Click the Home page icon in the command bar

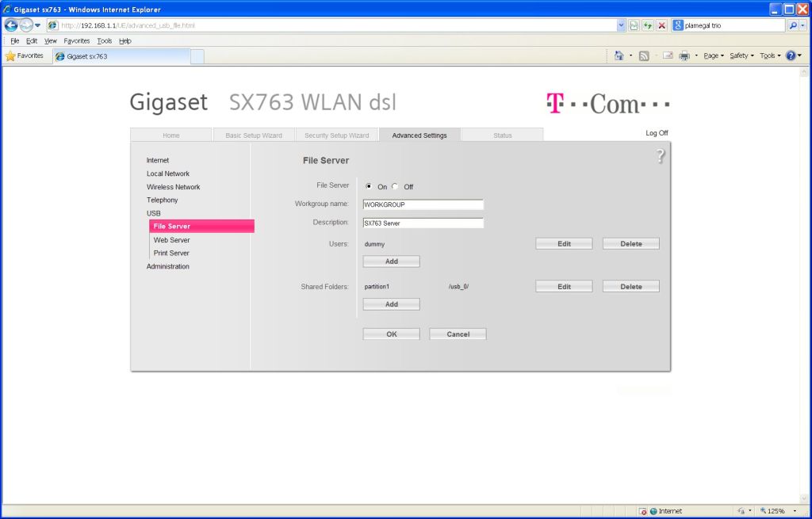pos(619,55)
